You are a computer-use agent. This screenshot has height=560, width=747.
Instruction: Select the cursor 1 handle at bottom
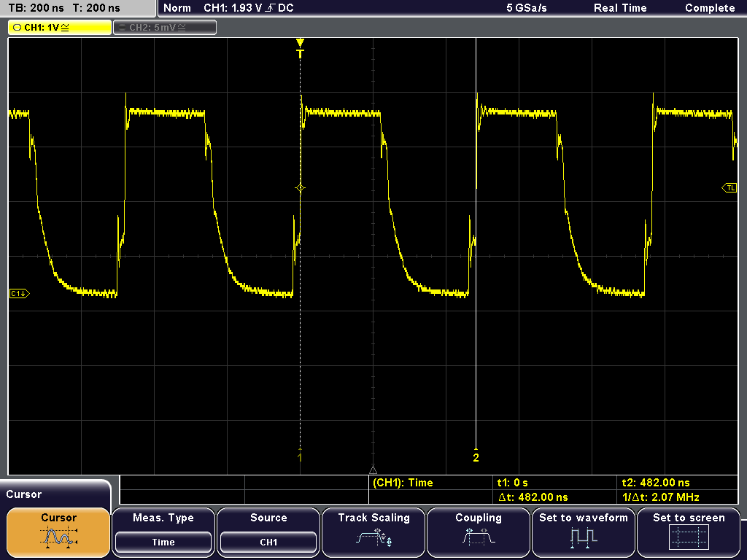point(299,456)
